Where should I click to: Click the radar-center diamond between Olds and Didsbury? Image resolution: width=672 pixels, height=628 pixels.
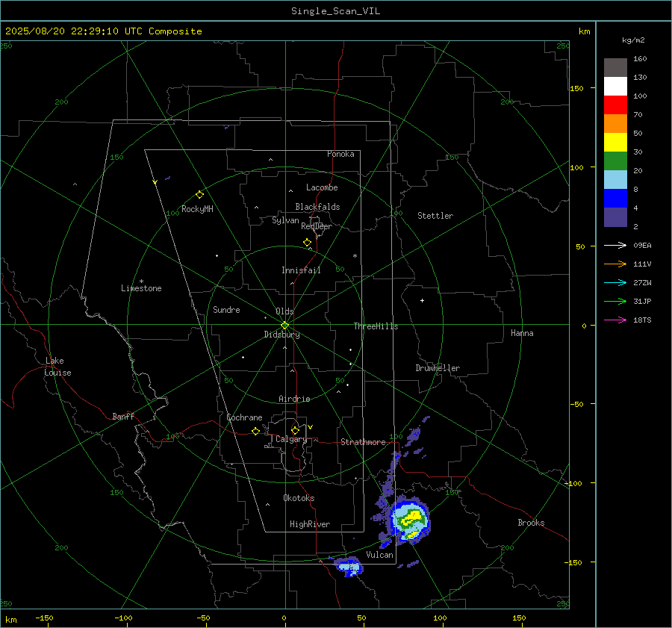[284, 325]
